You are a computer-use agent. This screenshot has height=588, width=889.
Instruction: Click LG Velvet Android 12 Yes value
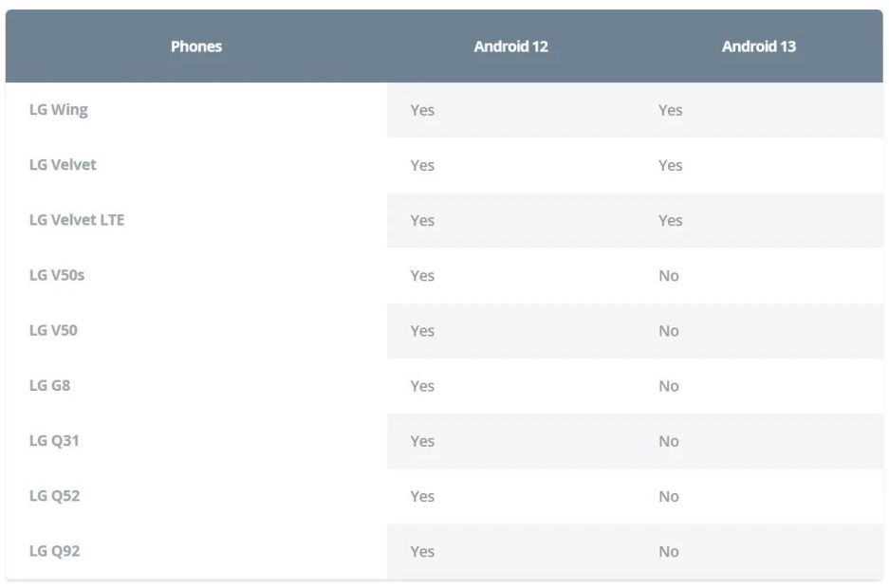tap(422, 165)
